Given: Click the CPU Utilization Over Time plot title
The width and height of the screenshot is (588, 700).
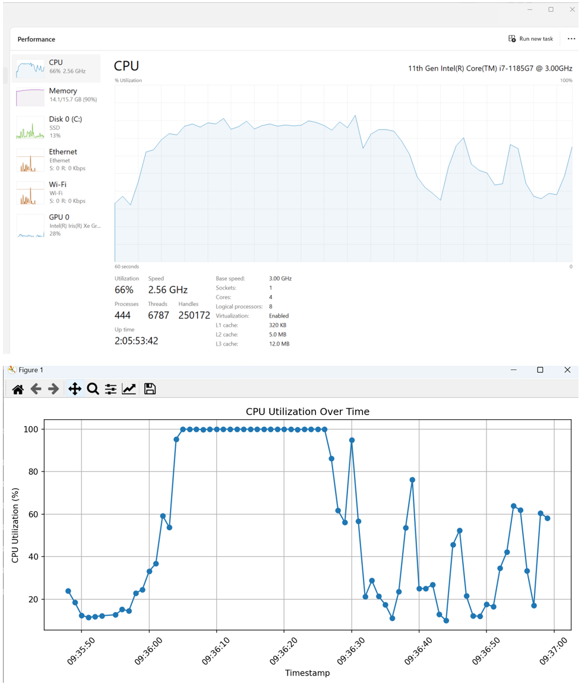Looking at the screenshot, I should pos(308,411).
